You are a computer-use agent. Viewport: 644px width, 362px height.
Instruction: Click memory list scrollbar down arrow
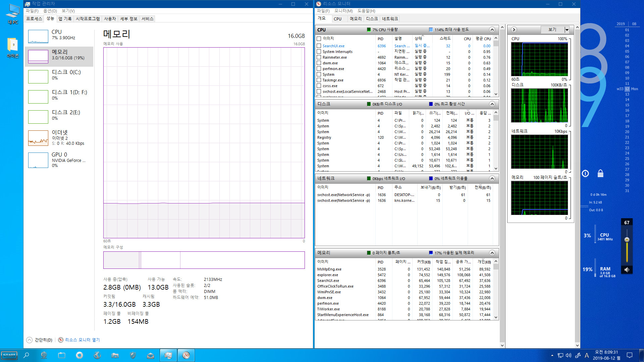[x=496, y=317]
